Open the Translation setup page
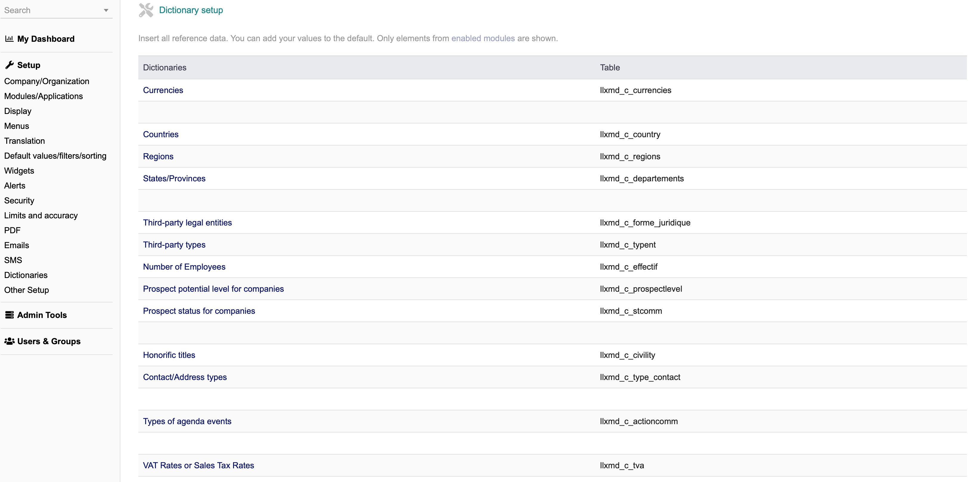Screen dimensions: 980x482 pyautogui.click(x=24, y=140)
